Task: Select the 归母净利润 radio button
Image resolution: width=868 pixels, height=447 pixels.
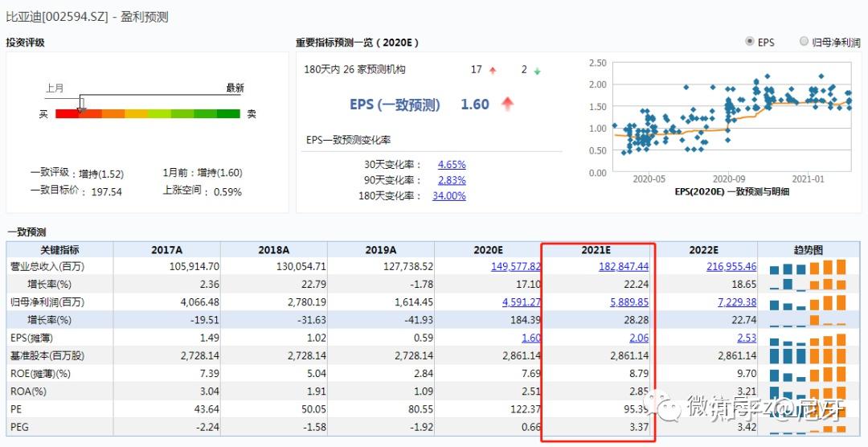Action: point(804,42)
